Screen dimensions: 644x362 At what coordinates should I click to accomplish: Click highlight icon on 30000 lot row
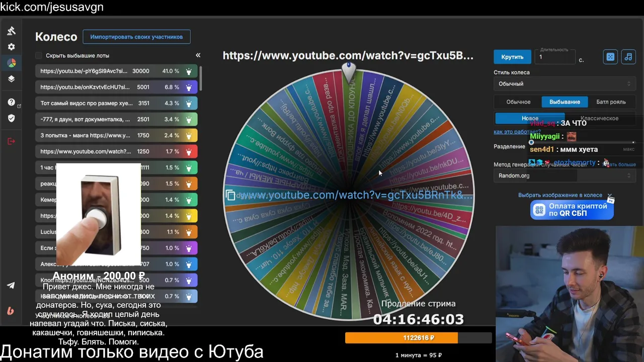[189, 71]
